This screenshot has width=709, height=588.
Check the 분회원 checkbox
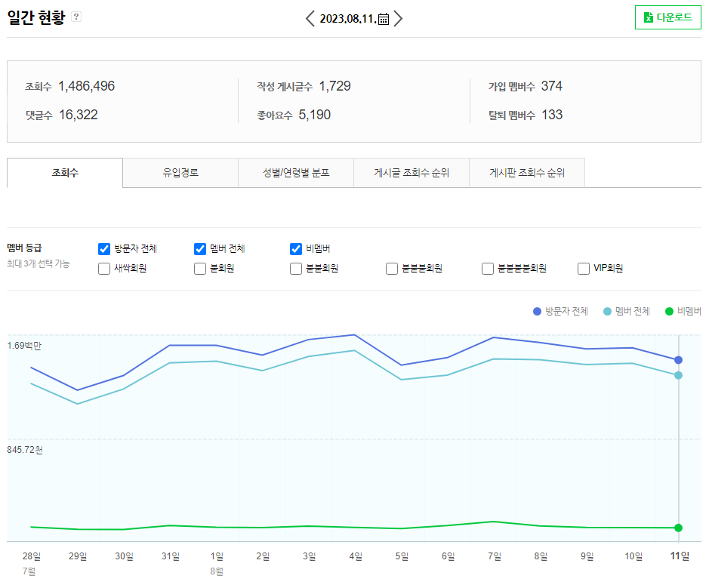(200, 269)
